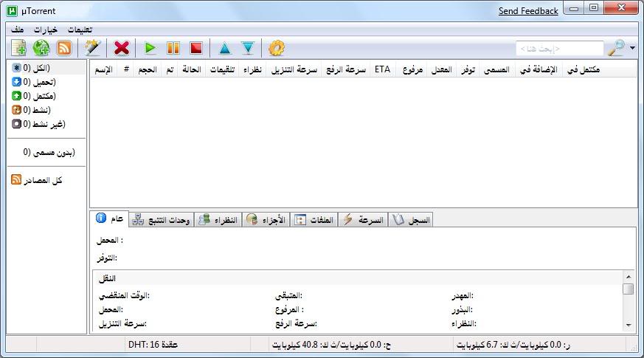The width and height of the screenshot is (644, 358).
Task: Click the magnifier search icon
Action: [x=616, y=48]
